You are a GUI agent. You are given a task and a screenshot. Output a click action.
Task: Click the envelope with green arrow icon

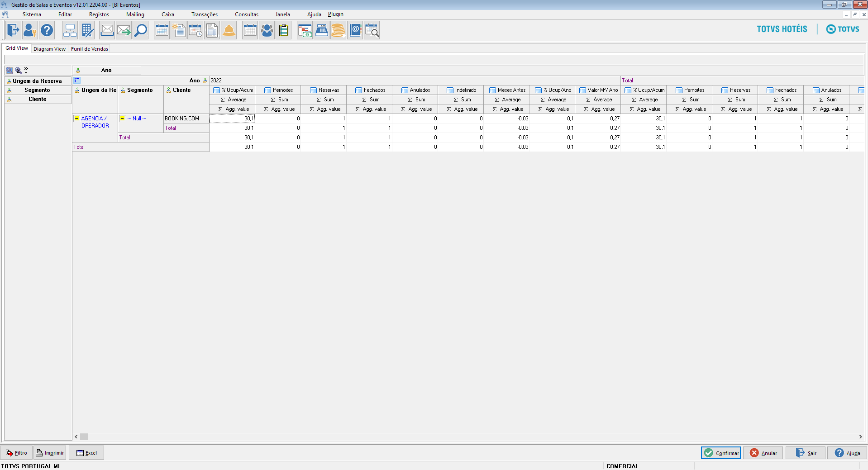(124, 30)
